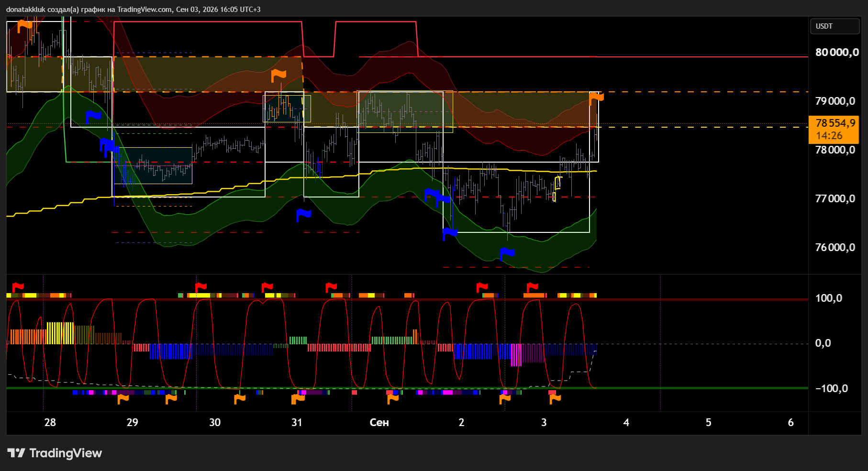Click the leftmost orange flag below the oscillator
The height and width of the screenshot is (471, 868).
(123, 399)
